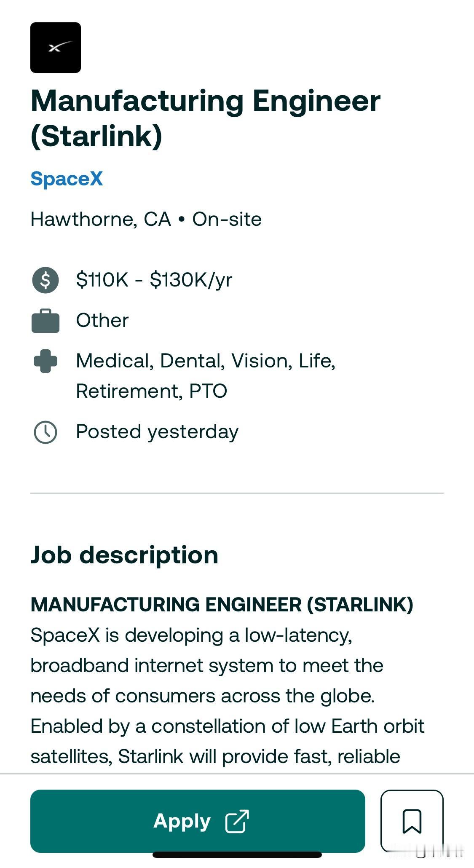This screenshot has width=474, height=868.
Task: Click the horizontal divider above Job description
Action: pos(237,493)
